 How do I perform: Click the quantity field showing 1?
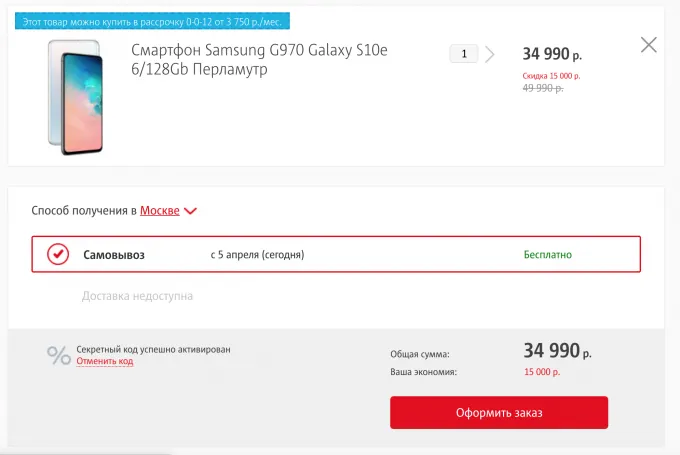pos(464,54)
